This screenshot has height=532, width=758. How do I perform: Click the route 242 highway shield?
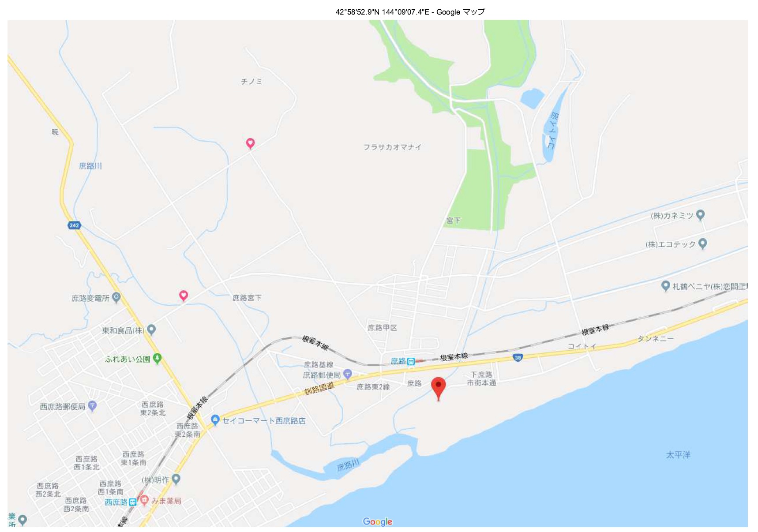74,225
